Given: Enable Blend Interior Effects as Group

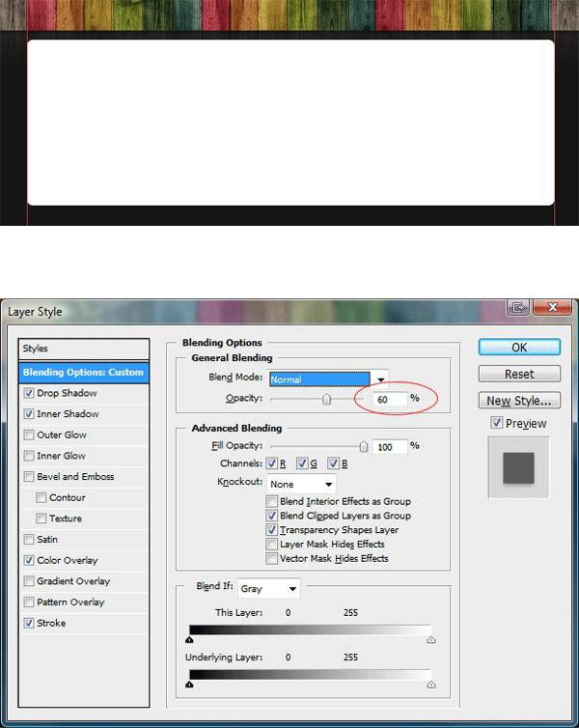Looking at the screenshot, I should (272, 501).
